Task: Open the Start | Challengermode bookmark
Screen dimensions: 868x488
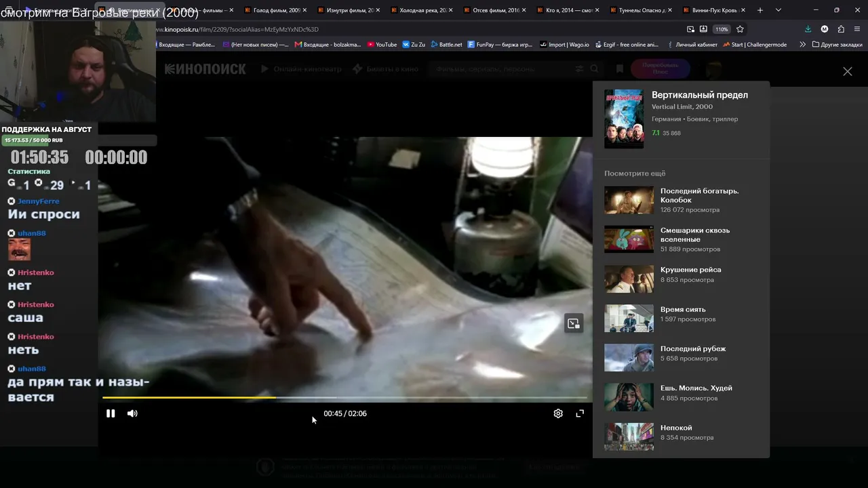Action: coord(755,45)
